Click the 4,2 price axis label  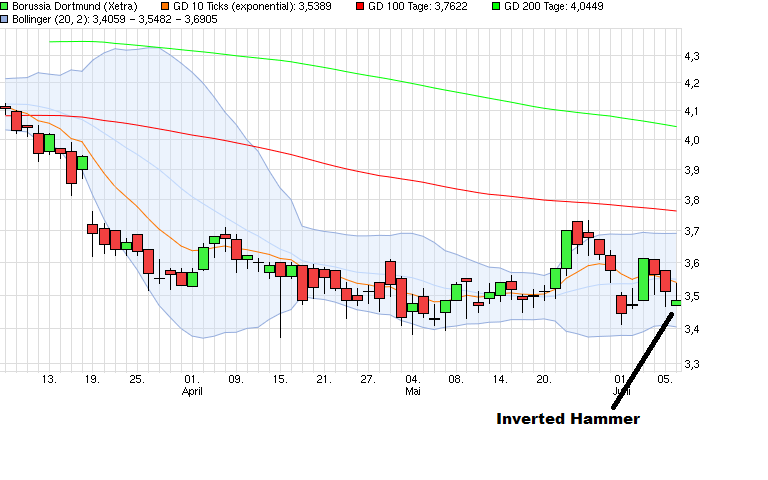click(692, 84)
